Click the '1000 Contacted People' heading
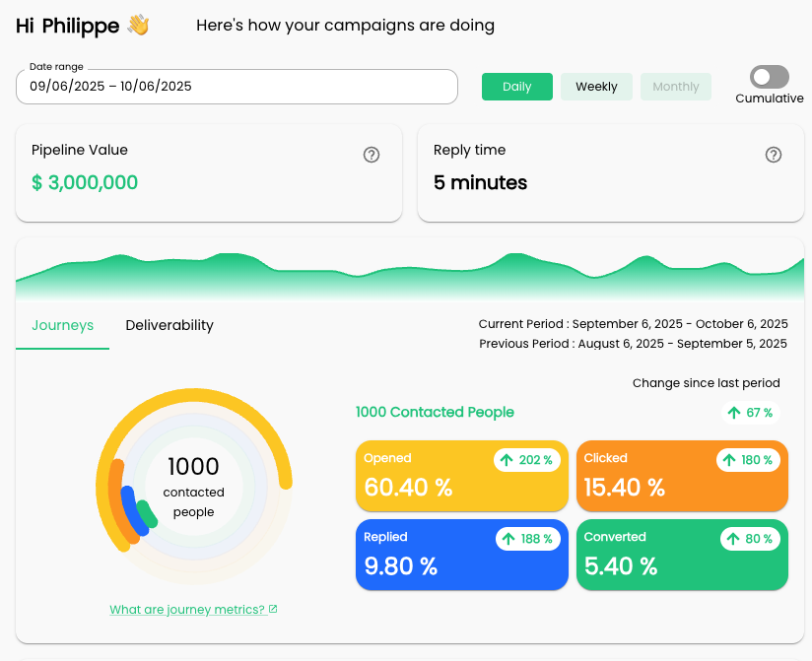812x661 pixels. click(435, 412)
